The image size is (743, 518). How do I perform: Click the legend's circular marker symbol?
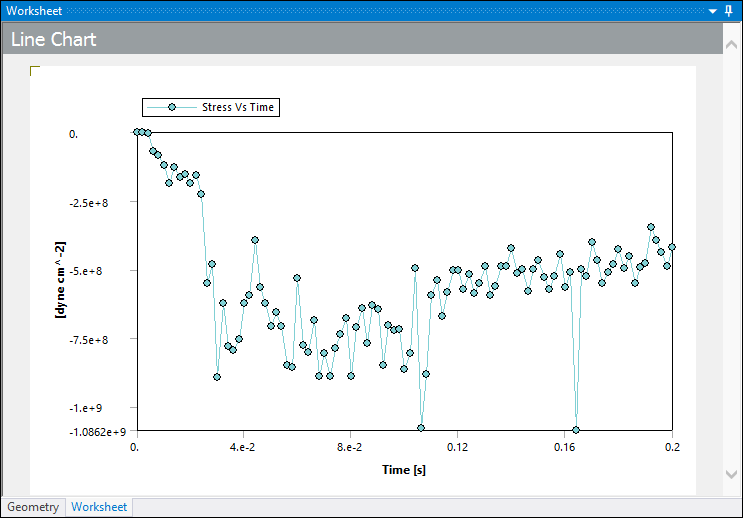click(x=172, y=108)
